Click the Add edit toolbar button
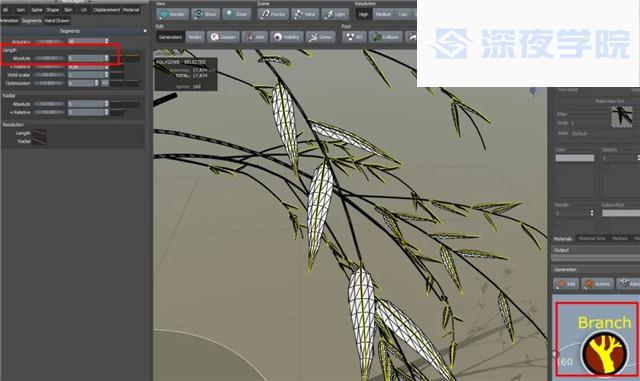640x381 pixels. pos(255,37)
